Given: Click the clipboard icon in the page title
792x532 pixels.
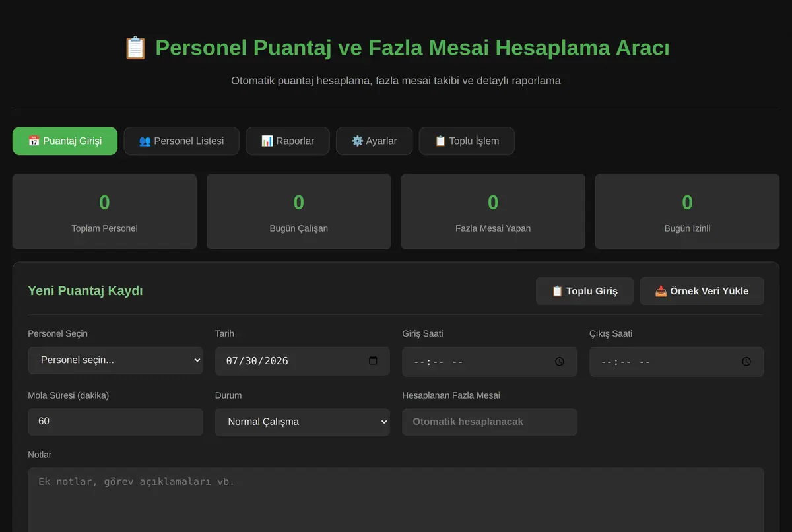Looking at the screenshot, I should click(x=135, y=48).
